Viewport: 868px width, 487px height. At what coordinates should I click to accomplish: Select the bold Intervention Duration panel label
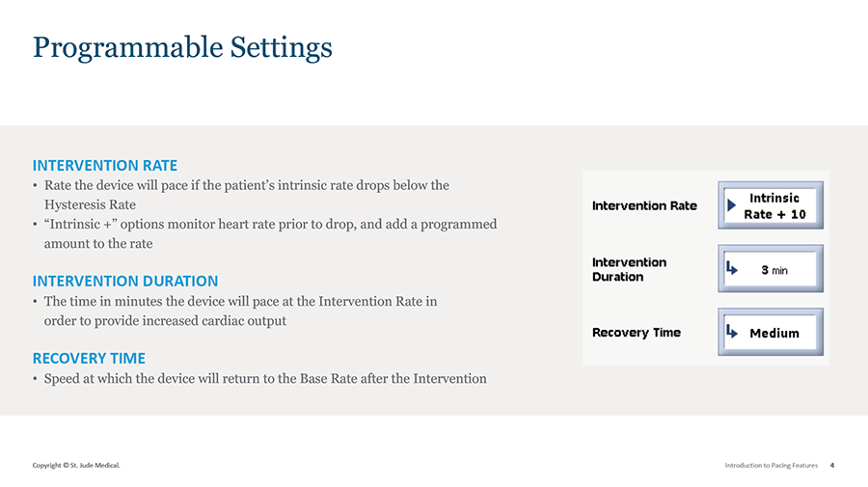pyautogui.click(x=629, y=269)
